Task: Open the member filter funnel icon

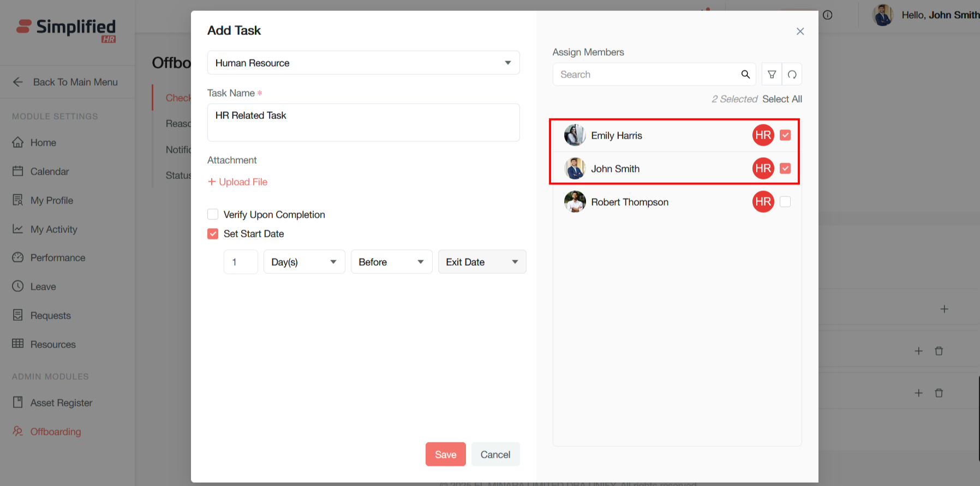Action: (x=772, y=74)
